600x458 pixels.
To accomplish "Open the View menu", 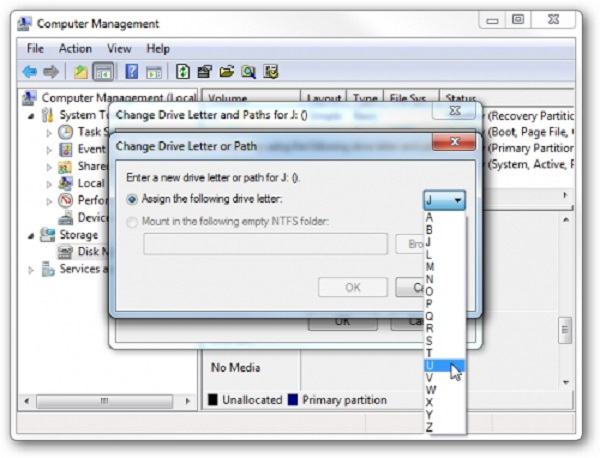I will [119, 48].
